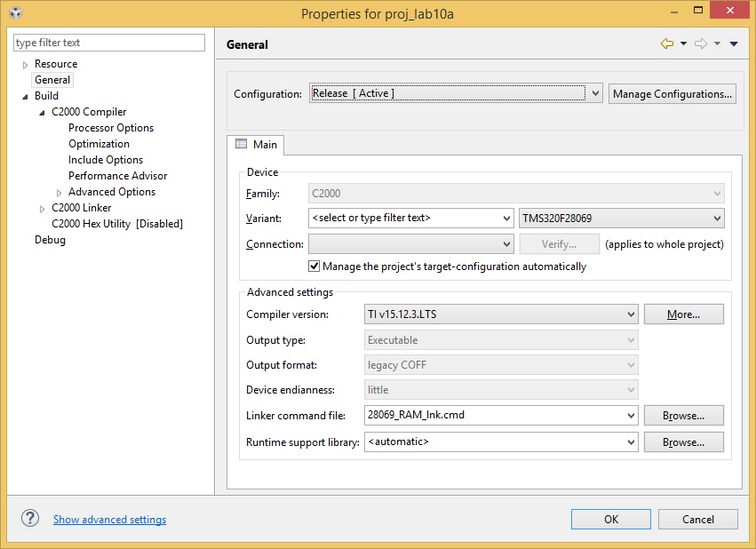The image size is (756, 549).
Task: Expand the C2000 Linker node
Action: point(40,207)
